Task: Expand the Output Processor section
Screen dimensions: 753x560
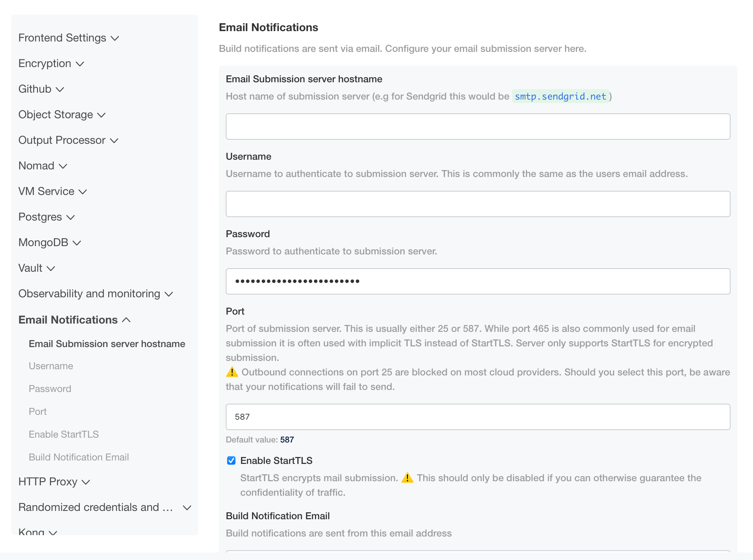Action: pyautogui.click(x=68, y=140)
